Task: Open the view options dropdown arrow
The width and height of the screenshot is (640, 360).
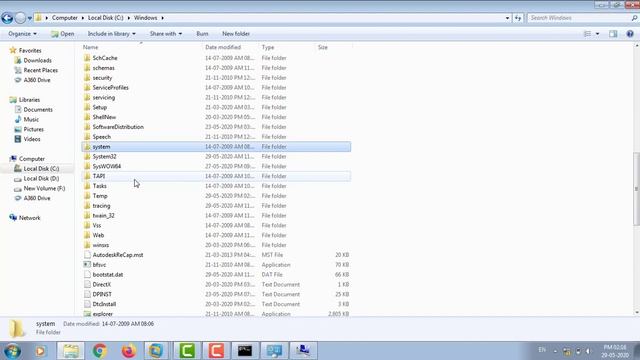Action: click(597, 34)
